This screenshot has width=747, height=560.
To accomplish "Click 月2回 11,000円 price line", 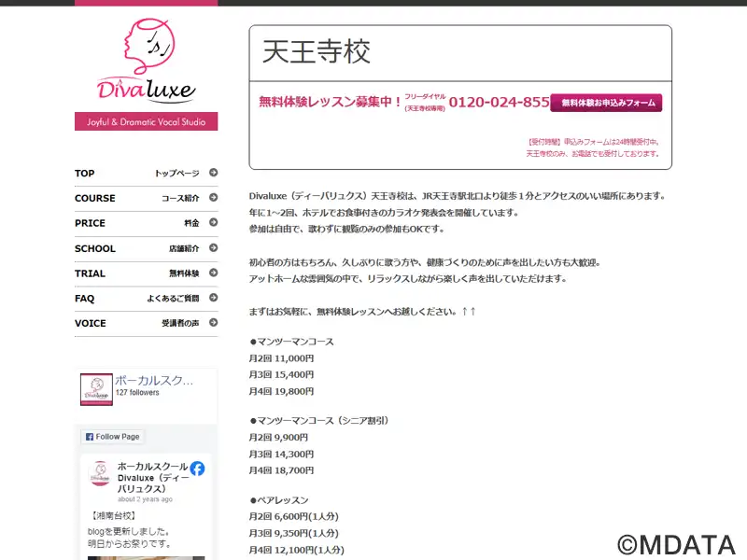I will [x=282, y=358].
